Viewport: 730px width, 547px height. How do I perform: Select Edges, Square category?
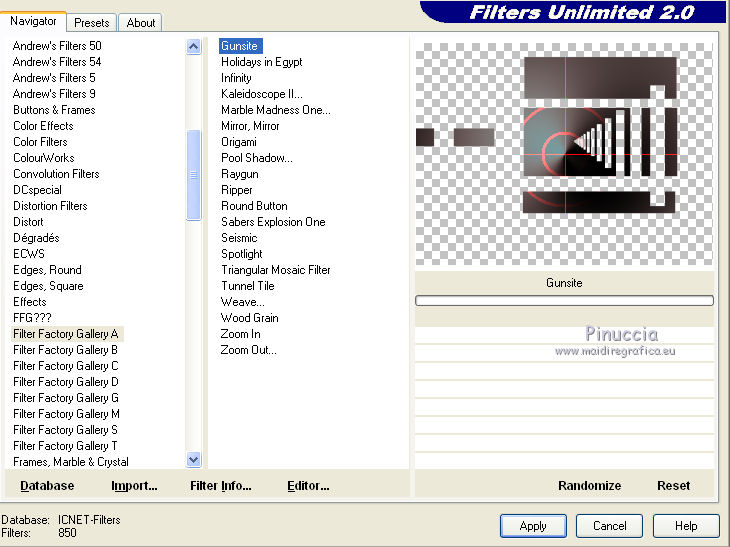[x=48, y=286]
